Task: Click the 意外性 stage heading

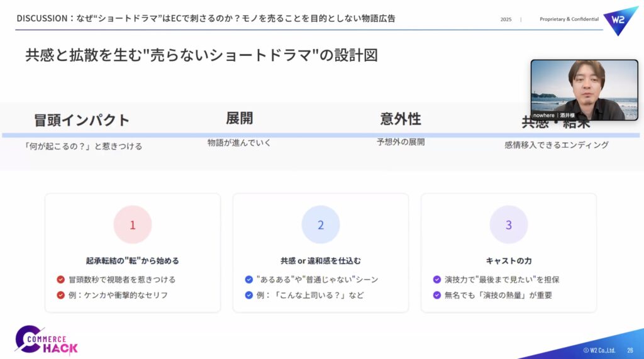Action: click(x=401, y=118)
